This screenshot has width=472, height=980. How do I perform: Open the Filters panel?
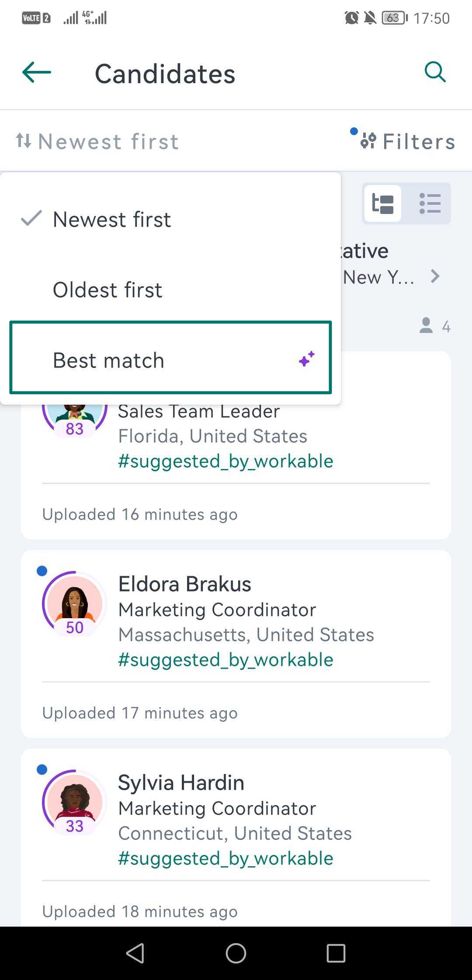408,141
